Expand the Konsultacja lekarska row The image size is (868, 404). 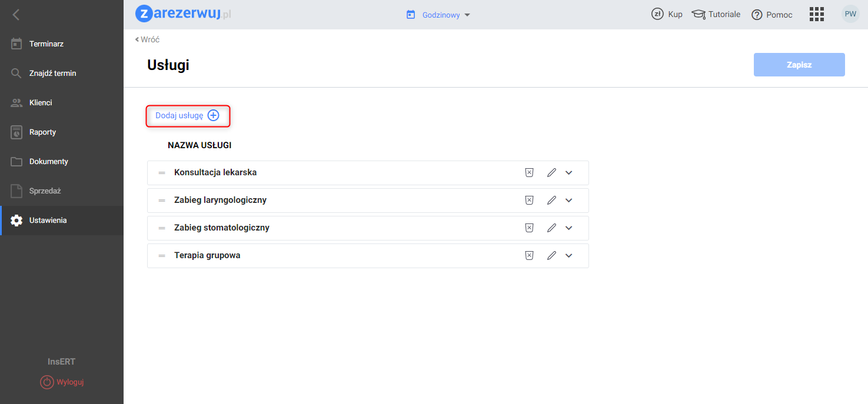(568, 173)
